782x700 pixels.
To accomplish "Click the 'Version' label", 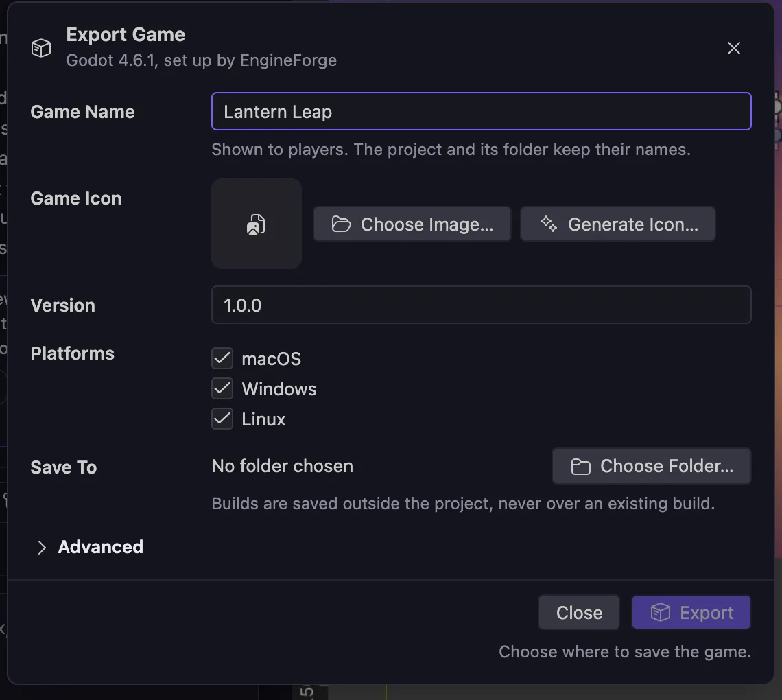I will click(x=63, y=305).
